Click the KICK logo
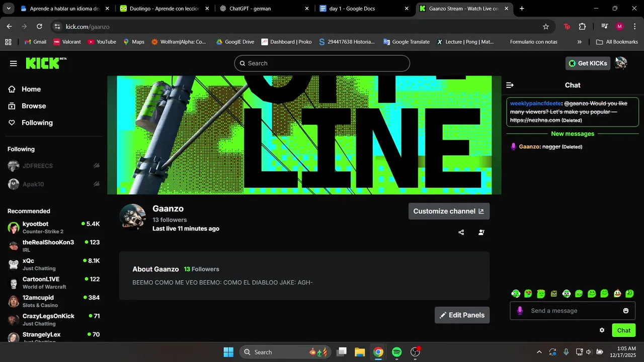 tap(46, 63)
